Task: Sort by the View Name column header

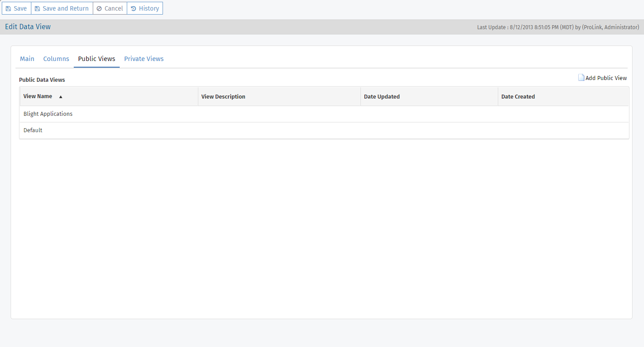Action: click(x=38, y=96)
